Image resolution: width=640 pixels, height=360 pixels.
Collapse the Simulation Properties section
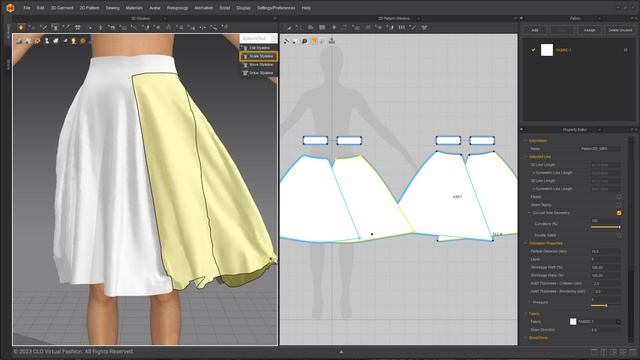[x=526, y=243]
